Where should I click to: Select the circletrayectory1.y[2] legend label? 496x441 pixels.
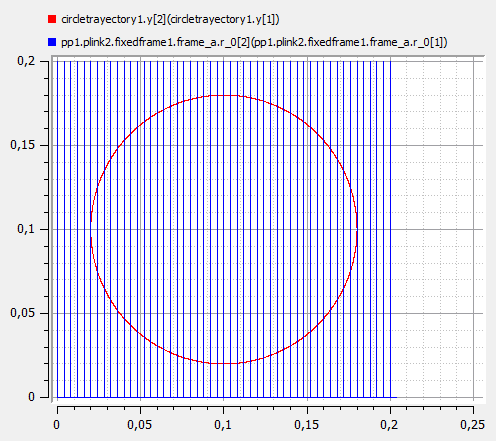[170, 19]
